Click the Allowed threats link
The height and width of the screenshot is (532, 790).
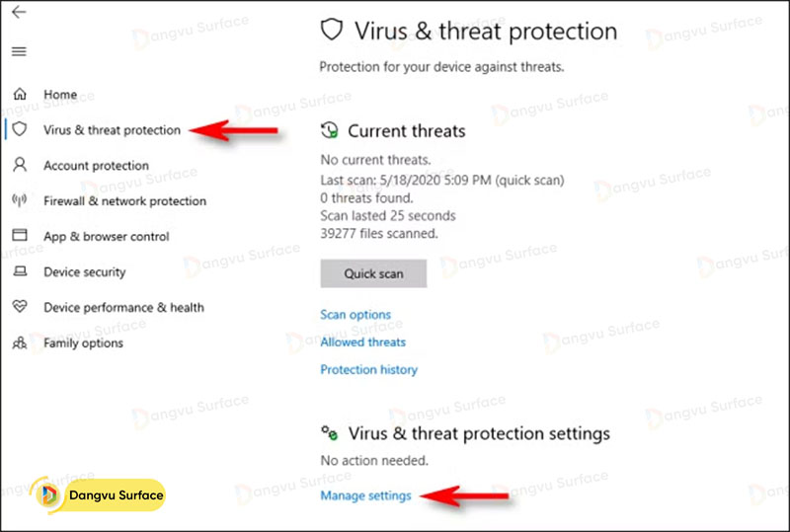pos(362,342)
